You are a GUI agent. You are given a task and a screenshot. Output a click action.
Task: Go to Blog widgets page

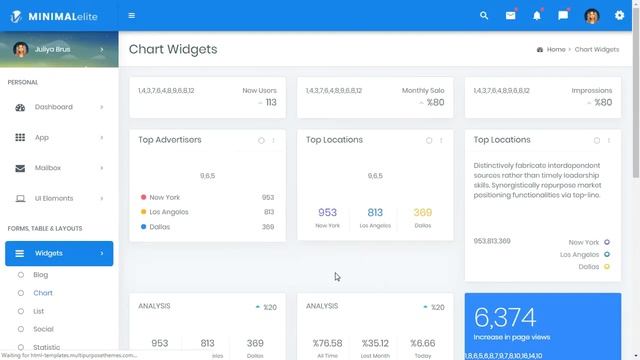[41, 275]
